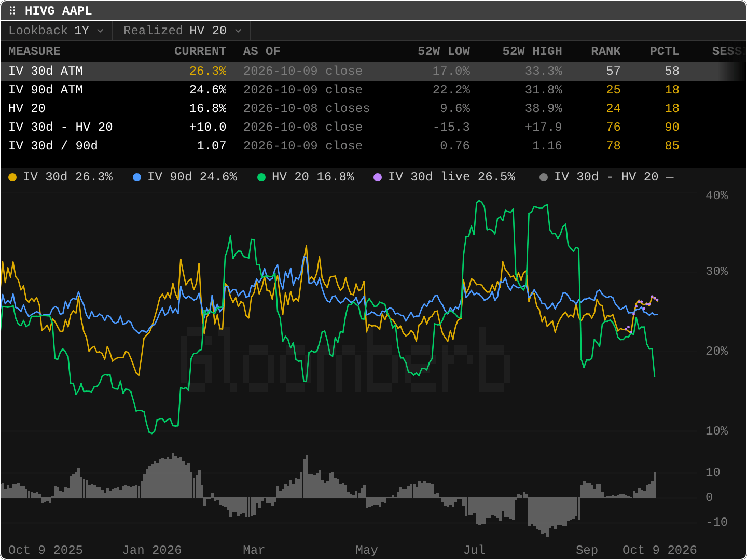Select the IV 30d ATM row
Viewport: 747px width, 560px height.
pos(374,71)
